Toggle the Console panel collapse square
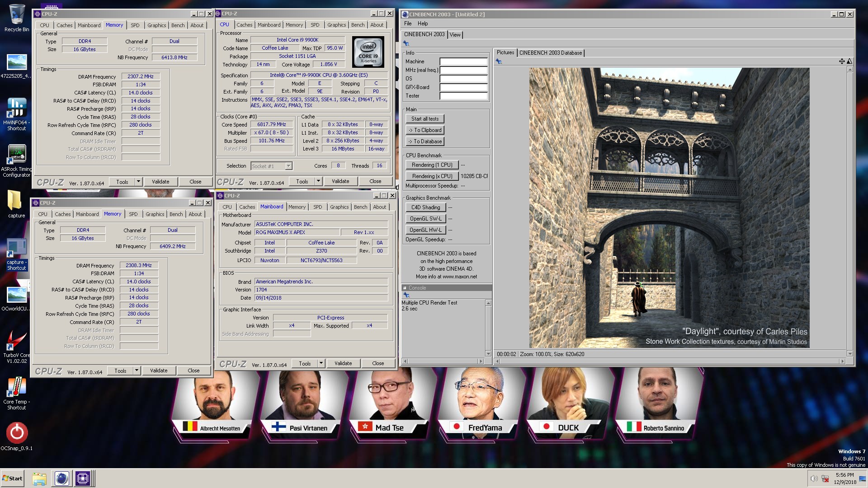This screenshot has width=868, height=488. coord(405,288)
